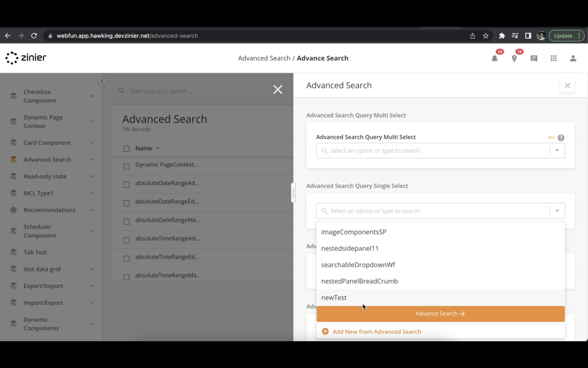Select searchableDropdownWf option
588x368 pixels.
(441, 264)
